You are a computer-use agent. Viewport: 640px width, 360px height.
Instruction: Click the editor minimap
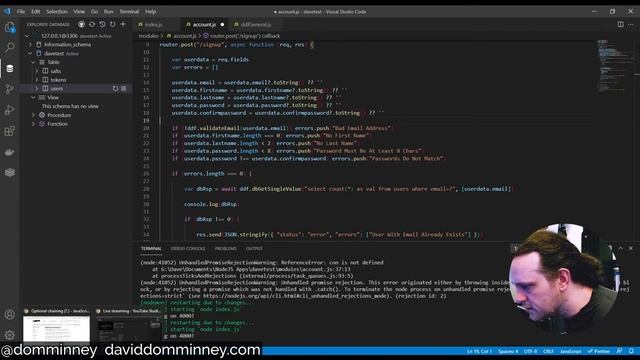[x=616, y=65]
